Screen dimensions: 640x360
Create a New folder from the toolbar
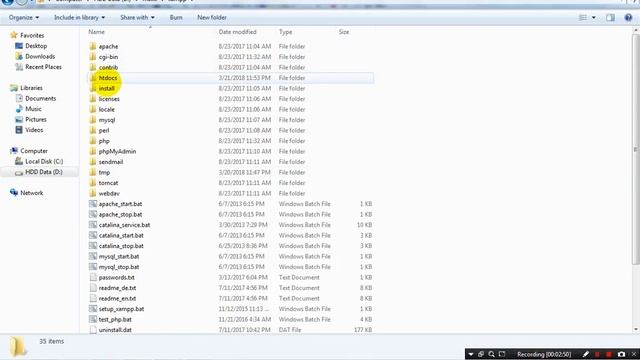pos(212,18)
